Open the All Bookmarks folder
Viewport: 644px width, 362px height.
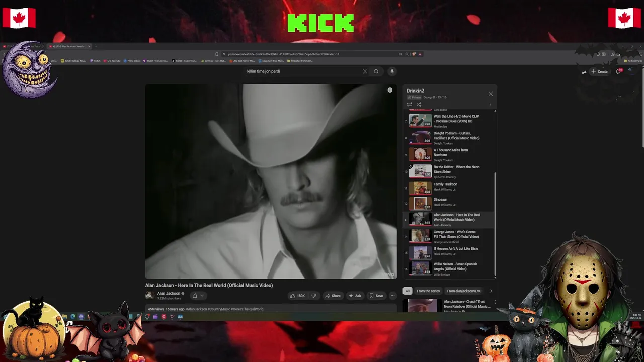tap(633, 61)
